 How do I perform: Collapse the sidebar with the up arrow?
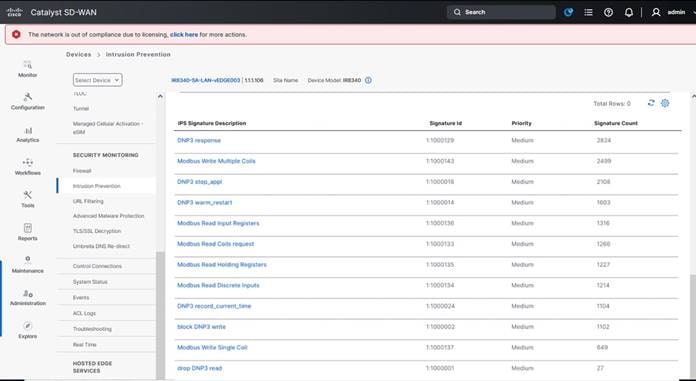(x=160, y=96)
